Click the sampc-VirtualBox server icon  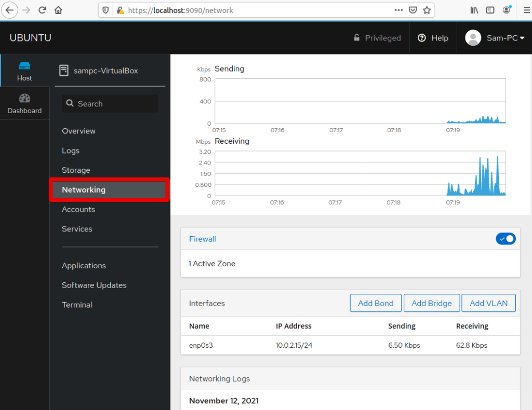64,70
